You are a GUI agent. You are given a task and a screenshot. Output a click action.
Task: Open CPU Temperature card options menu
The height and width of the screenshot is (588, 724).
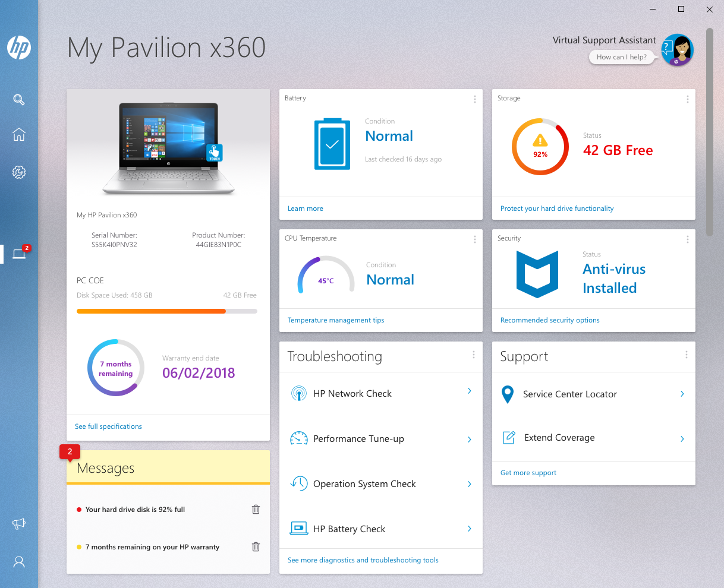(474, 239)
